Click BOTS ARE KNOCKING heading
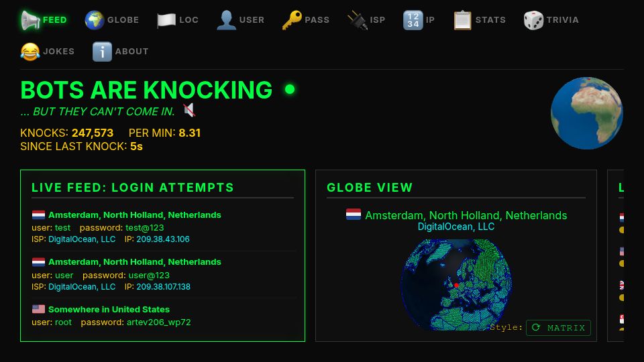This screenshot has width=644, height=362. click(146, 90)
